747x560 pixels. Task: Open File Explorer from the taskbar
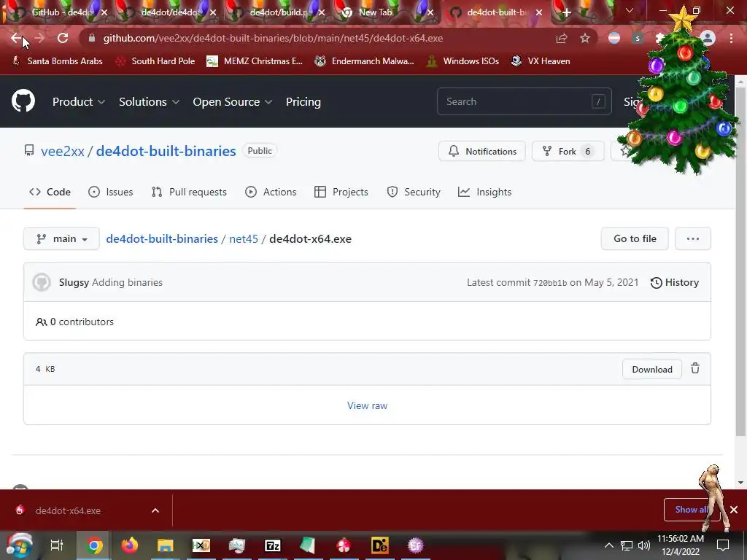point(166,545)
